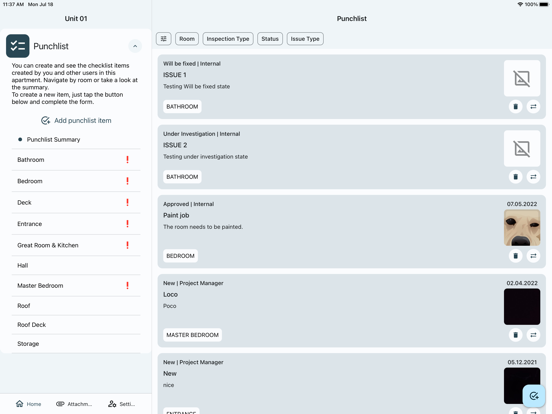Viewport: 552px width, 414px height.
Task: Click date 02.04.2022 on Loco item
Action: tap(522, 283)
